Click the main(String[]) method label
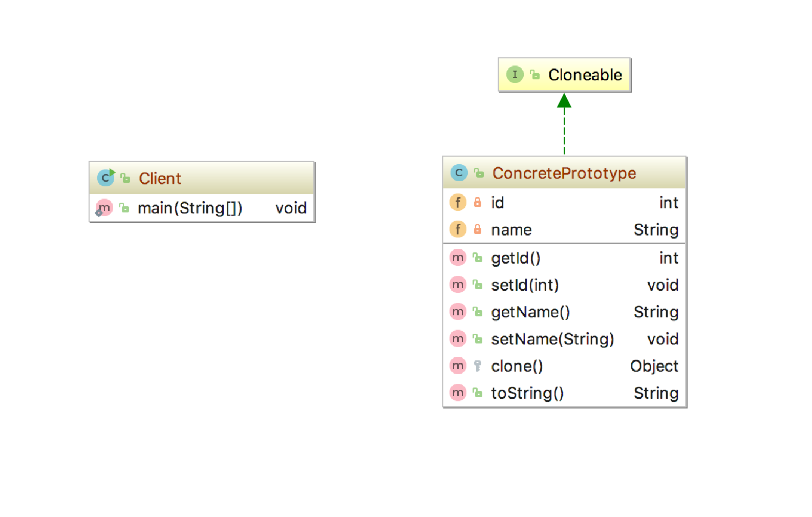Viewport: 812px width, 517px height. tap(190, 208)
